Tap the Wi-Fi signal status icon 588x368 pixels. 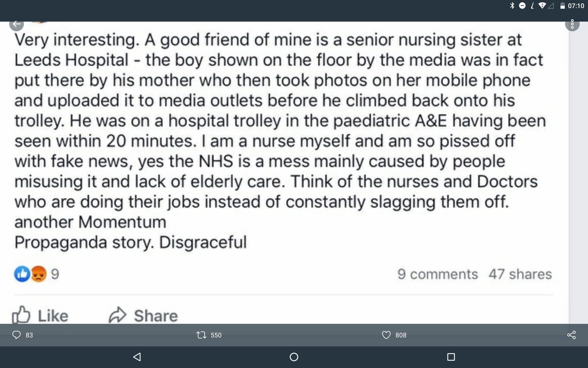pos(542,6)
